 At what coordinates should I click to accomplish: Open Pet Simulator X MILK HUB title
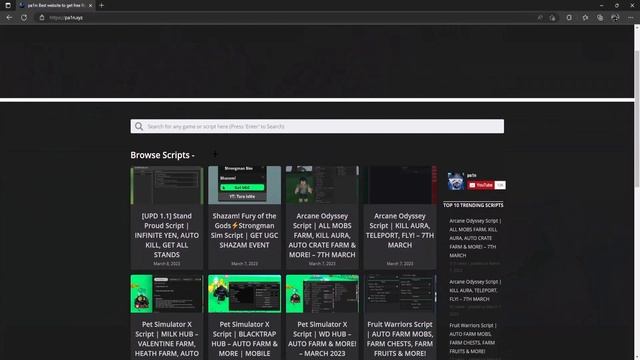[x=167, y=339]
